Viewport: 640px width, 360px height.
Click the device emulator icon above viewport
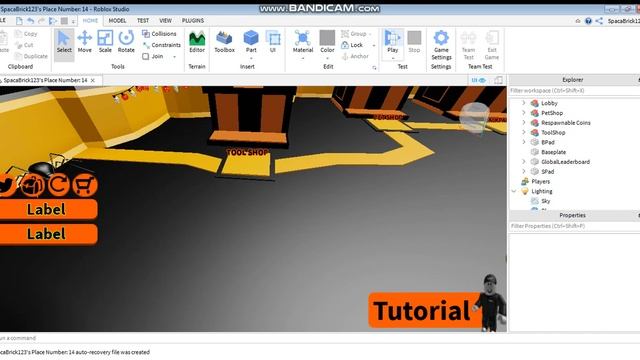498,80
